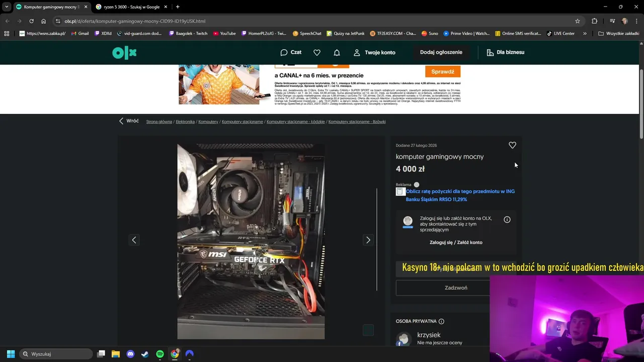Screen dimensions: 644x362
Task: Open Windows Start menu
Action: coord(11,354)
